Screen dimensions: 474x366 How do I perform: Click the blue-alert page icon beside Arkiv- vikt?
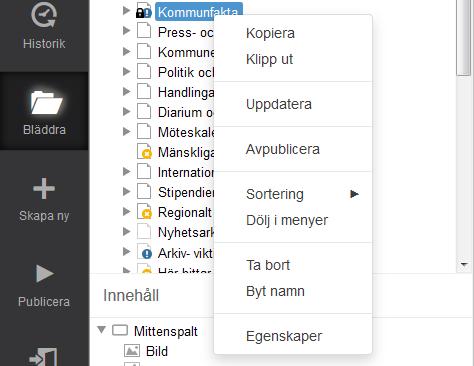pos(145,252)
